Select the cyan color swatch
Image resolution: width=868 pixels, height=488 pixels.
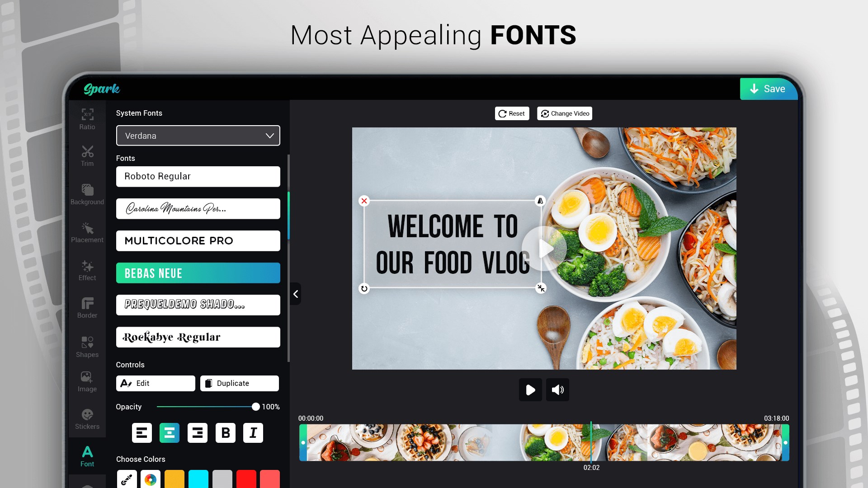click(x=198, y=479)
